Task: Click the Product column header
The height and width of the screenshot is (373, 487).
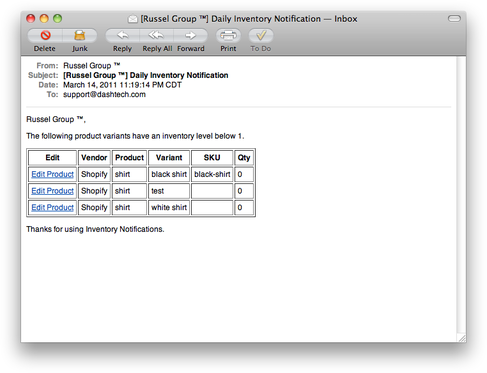Action: [x=129, y=158]
